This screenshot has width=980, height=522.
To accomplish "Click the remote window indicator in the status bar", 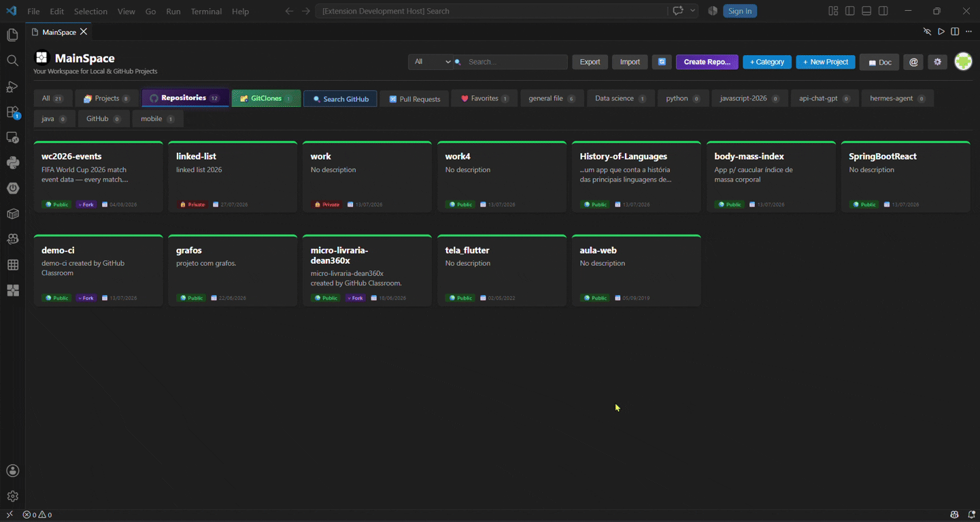I will (x=10, y=515).
